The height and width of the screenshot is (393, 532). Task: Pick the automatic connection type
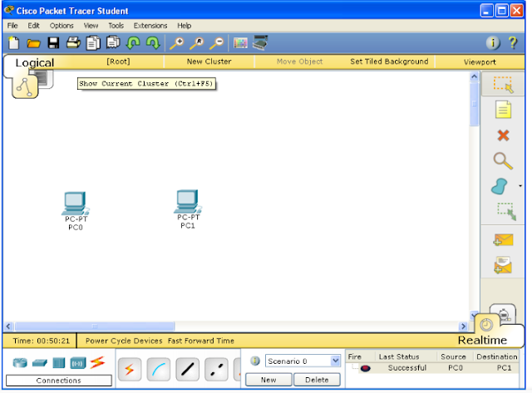(x=130, y=369)
